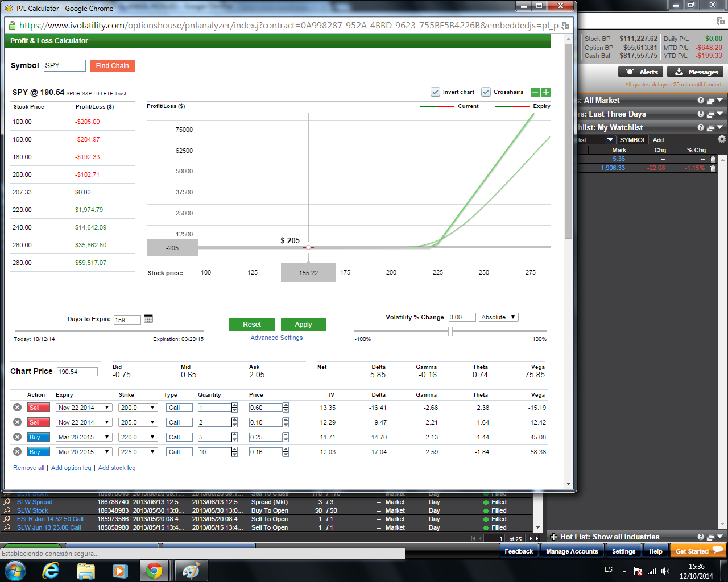Toggle Sell action on the 205.0 strike leg
The image size is (728, 582).
point(39,422)
